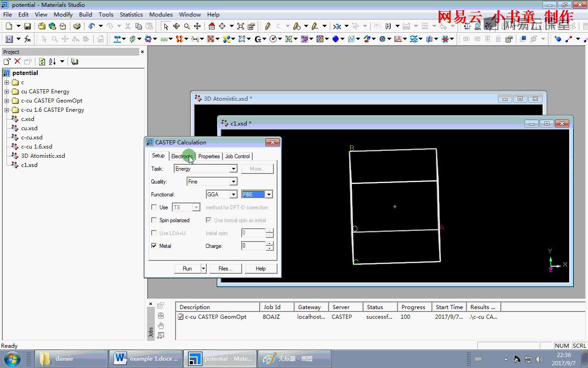Open the Modules menu
Viewport: 588px width, 368px height.
point(161,14)
